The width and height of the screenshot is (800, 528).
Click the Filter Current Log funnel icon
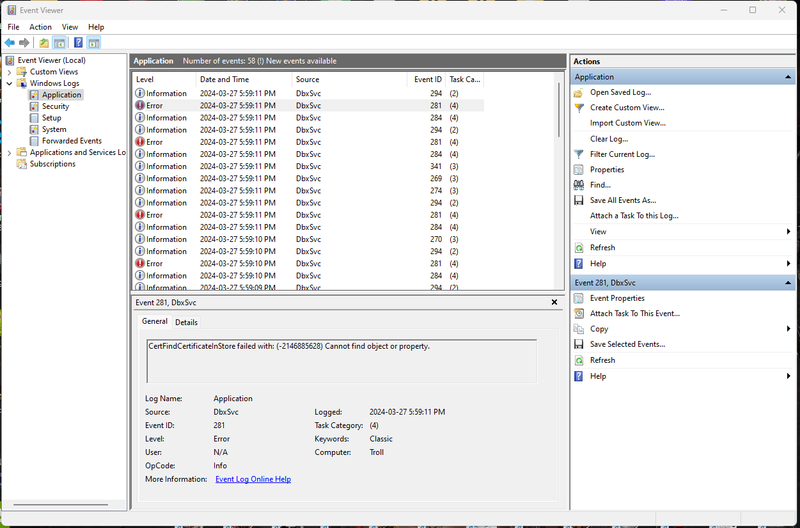coord(579,154)
